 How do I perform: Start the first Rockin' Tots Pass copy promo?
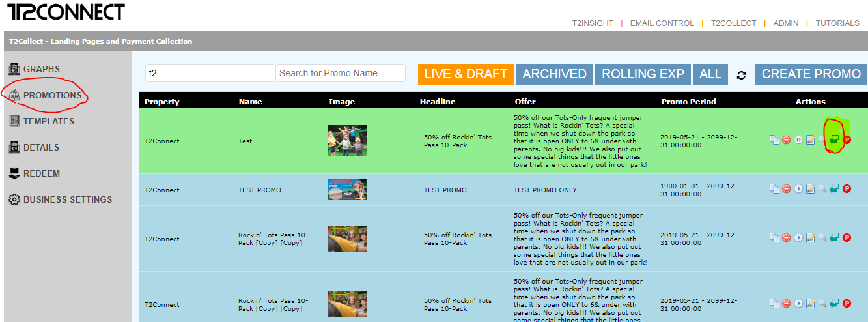[x=798, y=238]
